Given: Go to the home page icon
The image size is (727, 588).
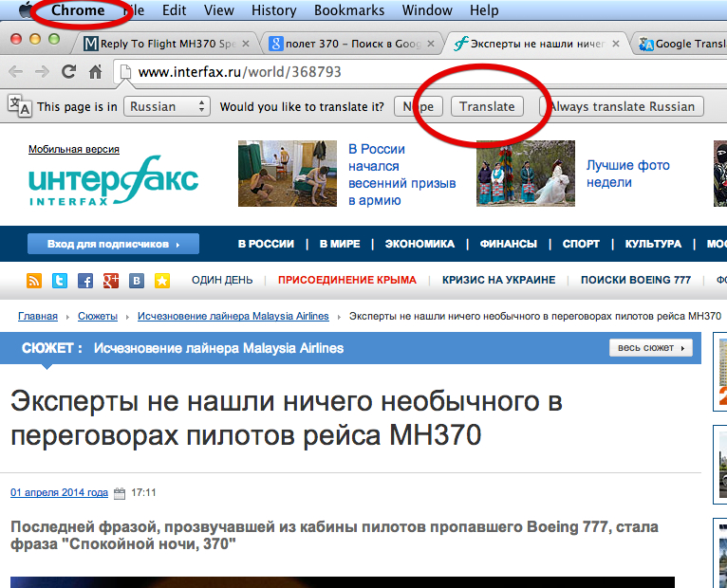Looking at the screenshot, I should click(x=96, y=71).
